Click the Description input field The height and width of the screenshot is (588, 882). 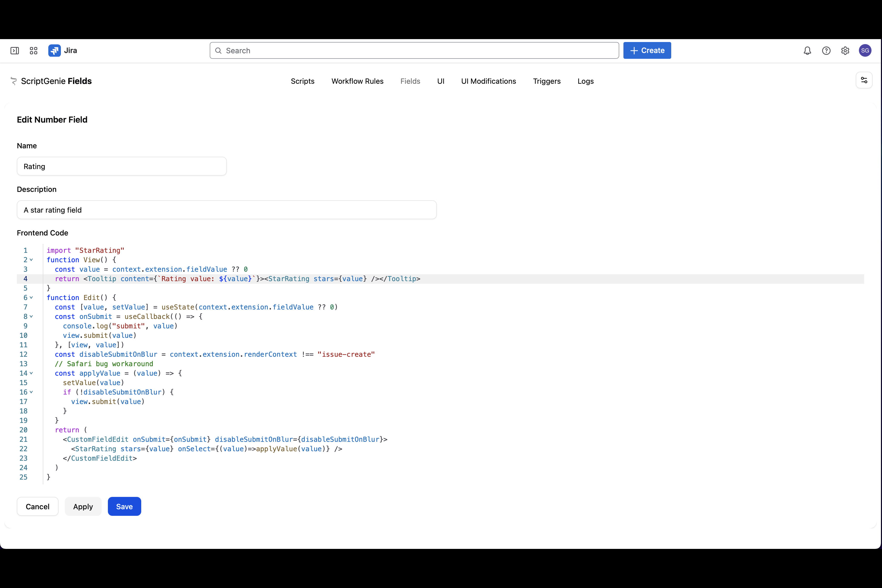click(227, 210)
